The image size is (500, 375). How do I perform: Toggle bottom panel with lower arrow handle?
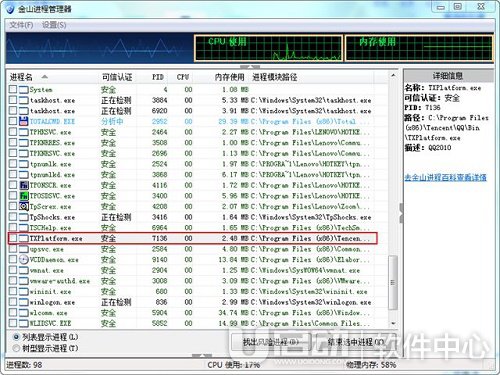[x=202, y=355]
